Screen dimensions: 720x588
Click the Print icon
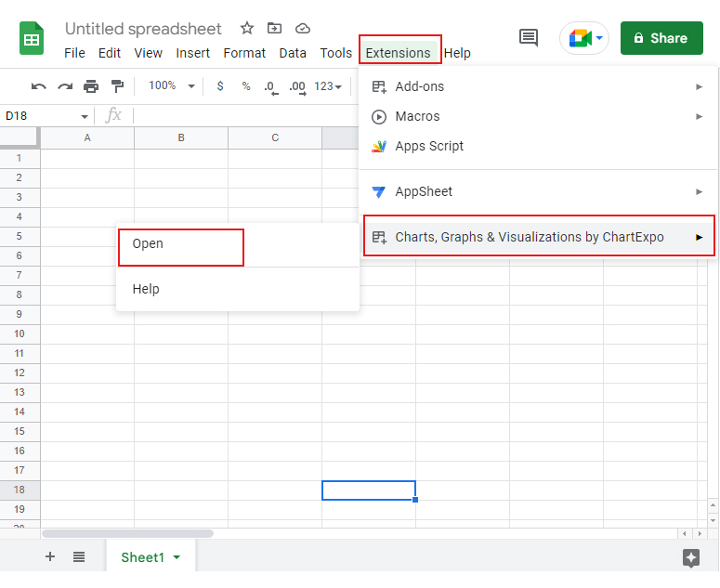click(x=91, y=86)
